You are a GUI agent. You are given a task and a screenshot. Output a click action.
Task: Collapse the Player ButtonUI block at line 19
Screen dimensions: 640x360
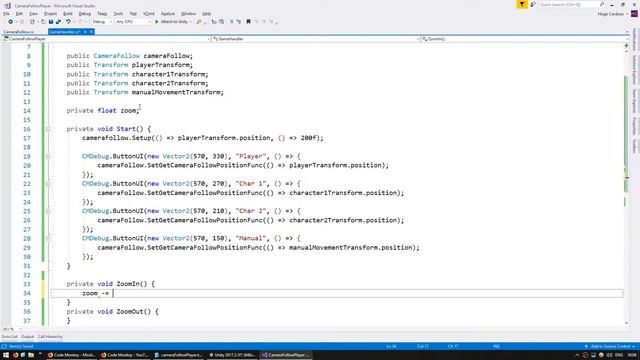tap(48, 156)
